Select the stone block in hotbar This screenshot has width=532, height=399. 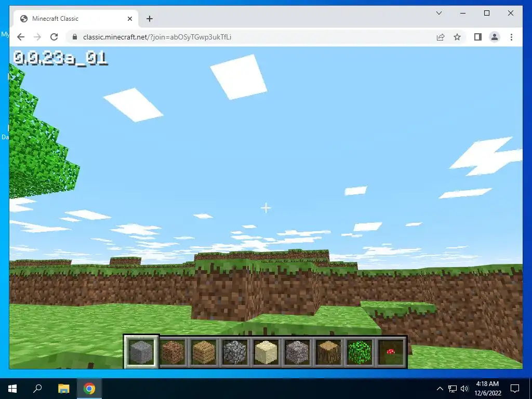point(141,352)
